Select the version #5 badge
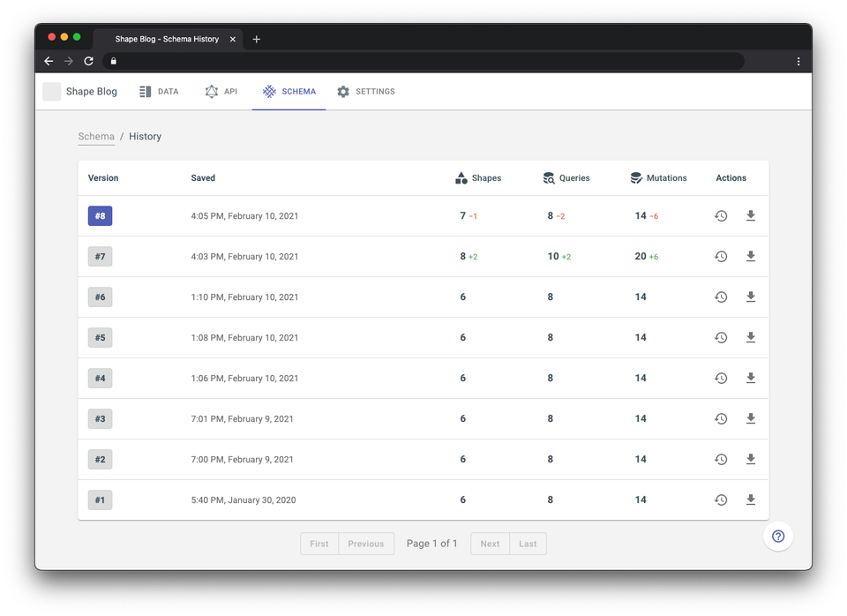847x616 pixels. [100, 337]
